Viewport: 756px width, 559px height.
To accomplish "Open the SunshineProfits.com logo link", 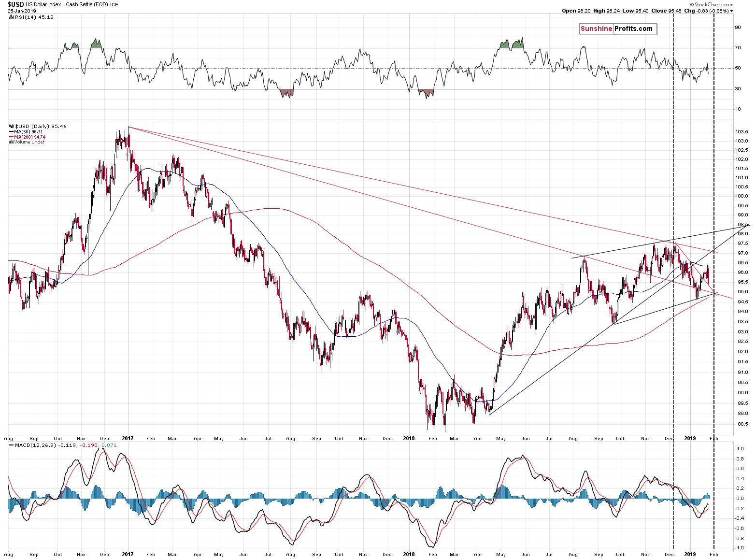I will pyautogui.click(x=617, y=29).
